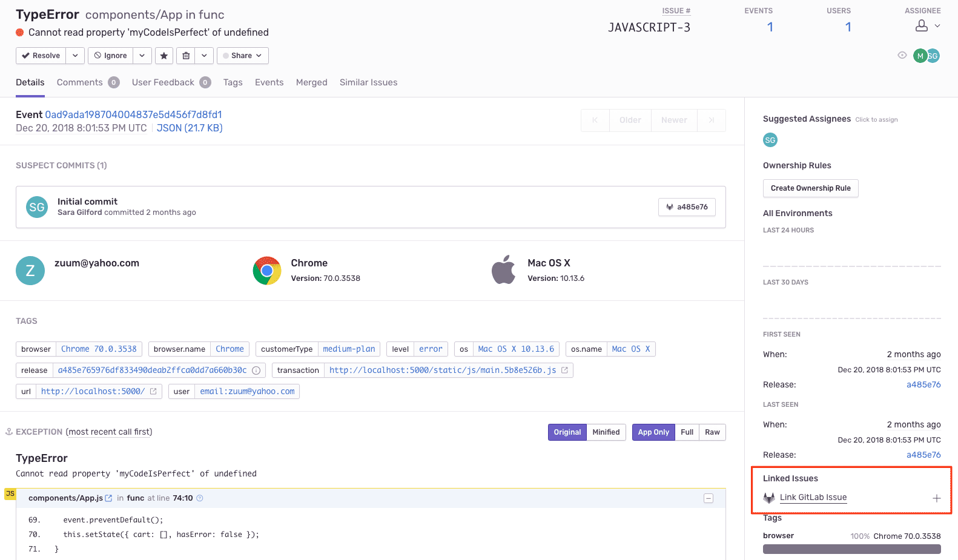Show App Only frames
This screenshot has width=958, height=560.
tap(653, 432)
